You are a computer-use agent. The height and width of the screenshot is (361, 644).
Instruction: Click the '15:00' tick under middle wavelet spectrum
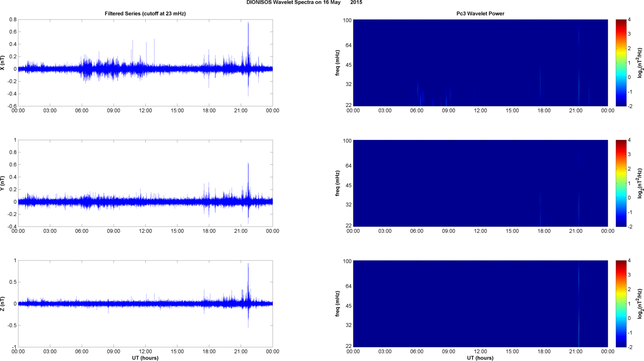click(512, 231)
